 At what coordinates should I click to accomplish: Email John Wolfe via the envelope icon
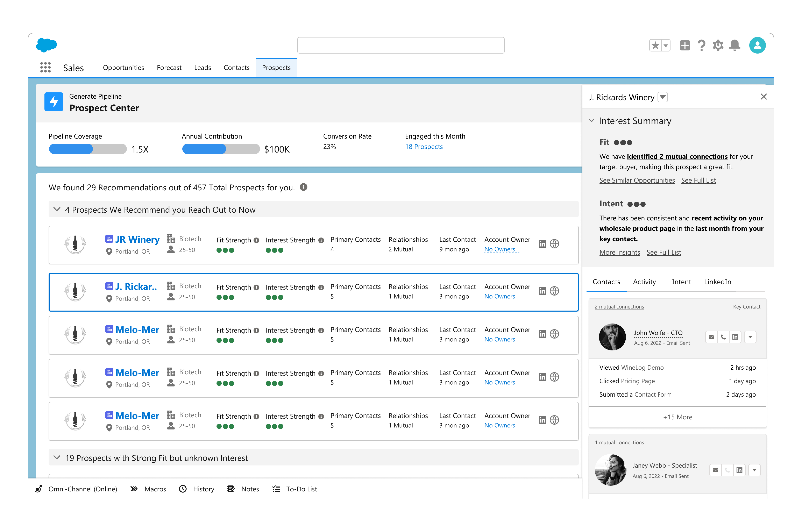click(711, 337)
